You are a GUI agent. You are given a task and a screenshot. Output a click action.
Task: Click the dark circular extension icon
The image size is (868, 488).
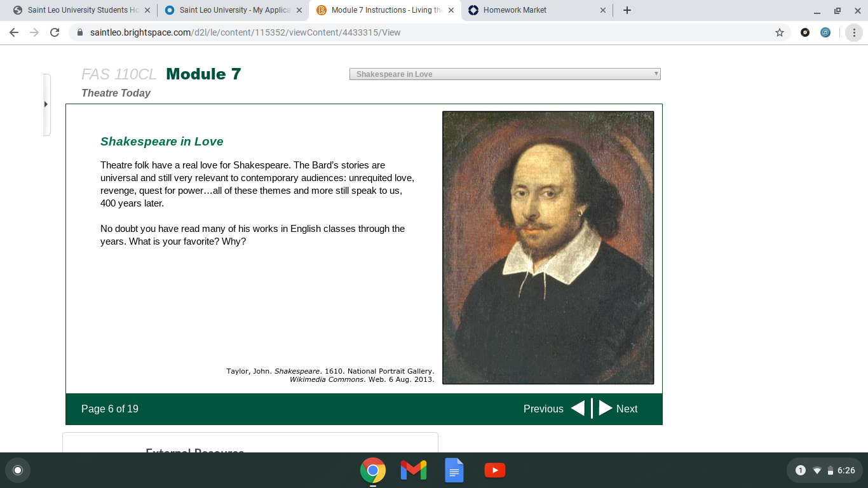(805, 32)
